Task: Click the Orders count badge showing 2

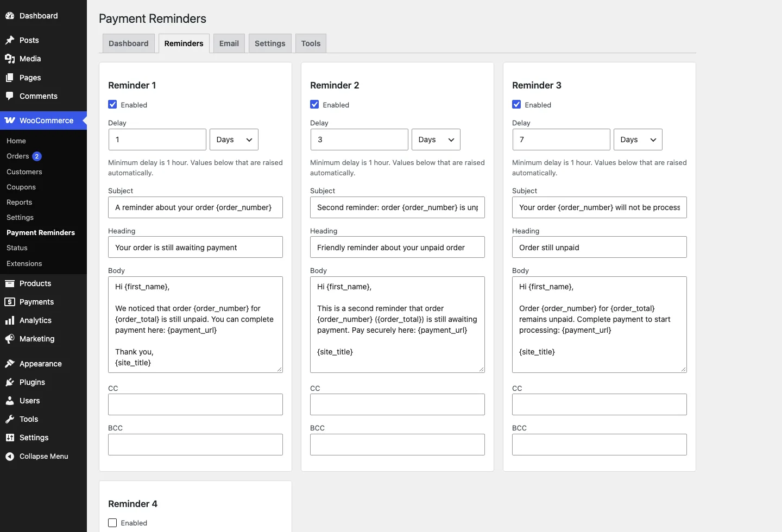Action: (x=37, y=156)
